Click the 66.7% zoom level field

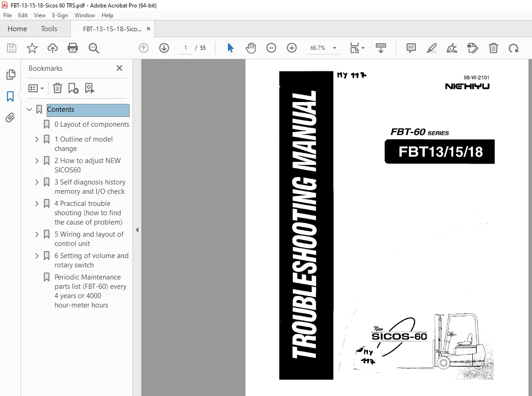(x=318, y=48)
